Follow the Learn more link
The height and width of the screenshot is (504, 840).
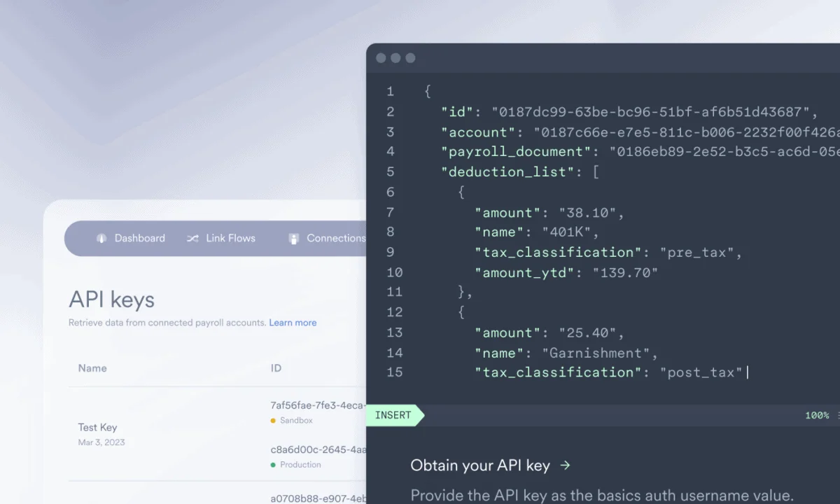(293, 323)
